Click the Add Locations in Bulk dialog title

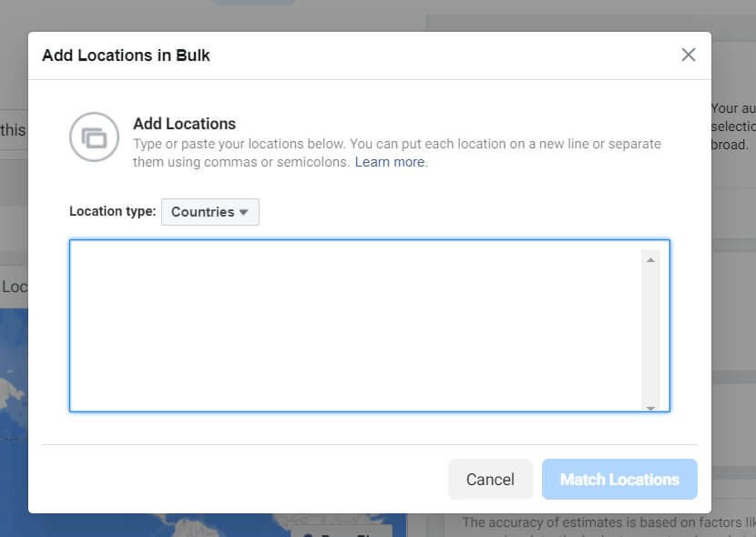click(126, 55)
